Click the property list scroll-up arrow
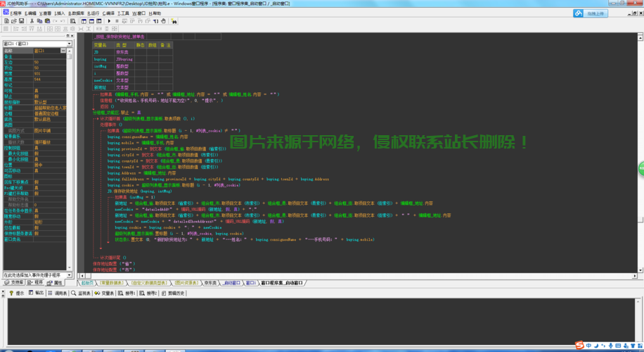The height and width of the screenshot is (352, 644). (70, 51)
